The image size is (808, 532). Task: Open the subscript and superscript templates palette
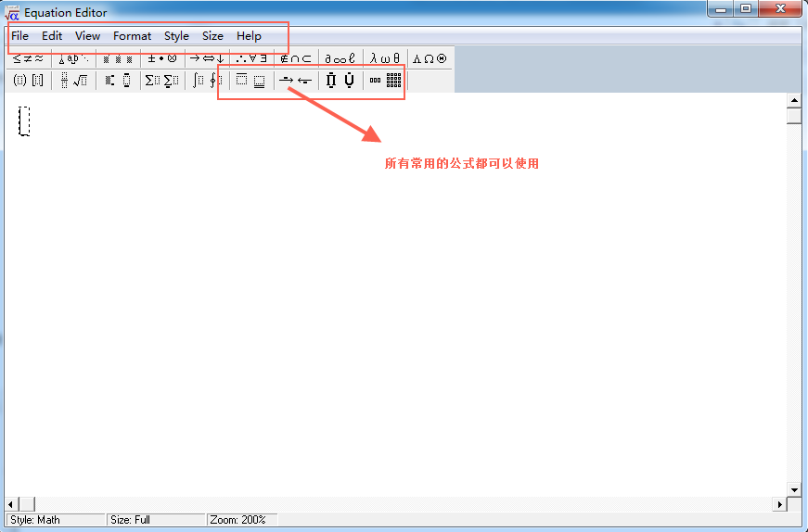click(118, 81)
